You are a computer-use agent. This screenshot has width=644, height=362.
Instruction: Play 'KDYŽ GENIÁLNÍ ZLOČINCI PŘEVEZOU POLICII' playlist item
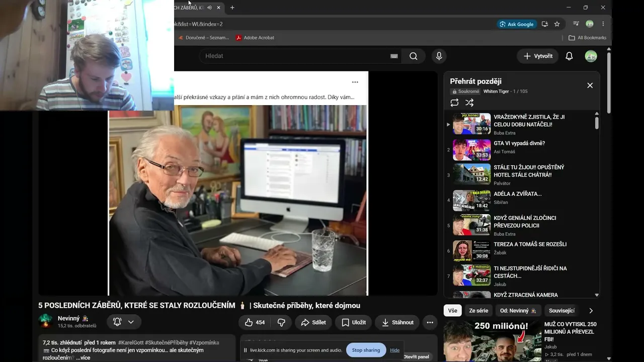click(521, 224)
